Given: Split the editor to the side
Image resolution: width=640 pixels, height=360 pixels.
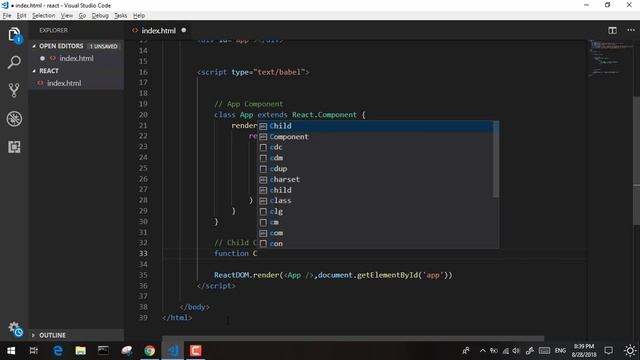Looking at the screenshot, I should (612, 30).
